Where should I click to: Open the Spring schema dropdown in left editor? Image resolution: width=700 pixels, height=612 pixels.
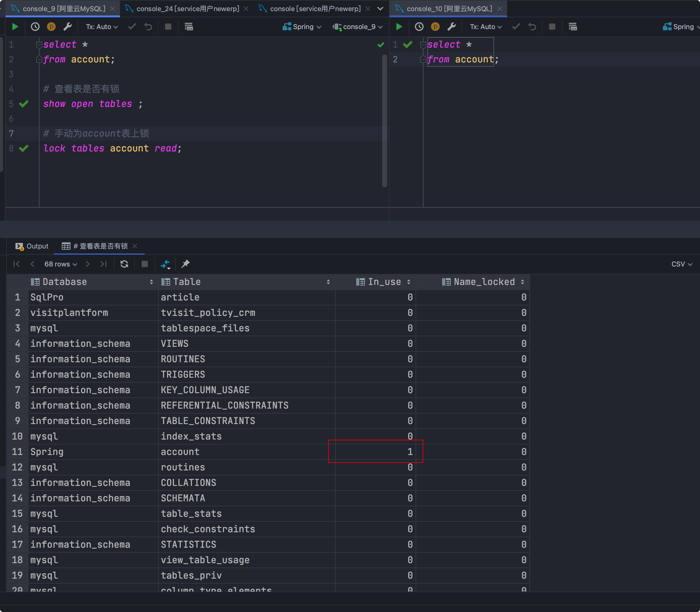pyautogui.click(x=302, y=27)
